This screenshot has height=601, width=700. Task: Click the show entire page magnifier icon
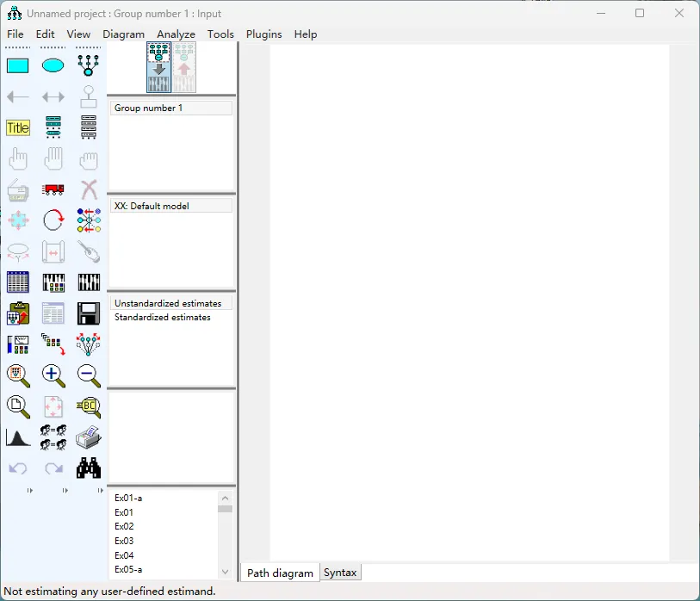coord(18,407)
